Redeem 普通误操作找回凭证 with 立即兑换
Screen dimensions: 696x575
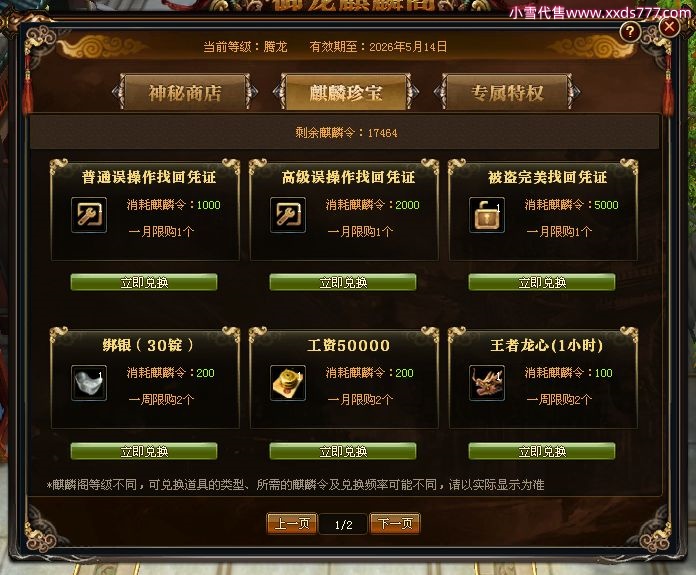tap(144, 282)
